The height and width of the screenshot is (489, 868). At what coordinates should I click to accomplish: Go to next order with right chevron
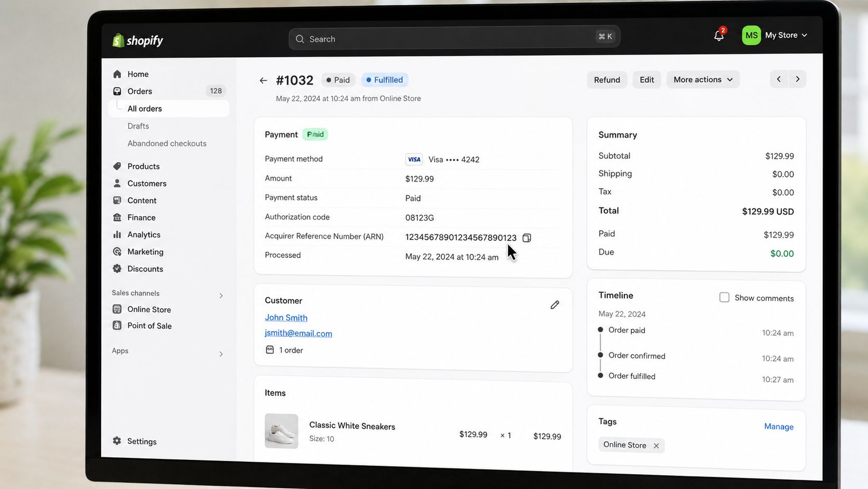pyautogui.click(x=797, y=79)
